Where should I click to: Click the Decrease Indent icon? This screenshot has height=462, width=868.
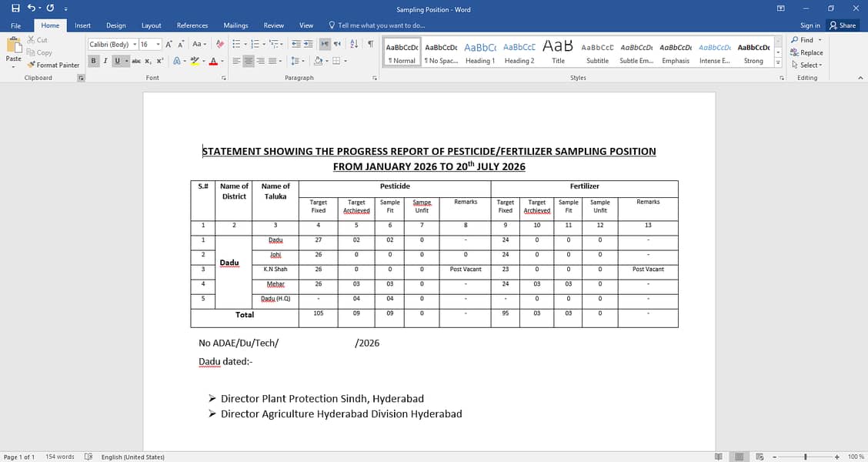[x=296, y=45]
